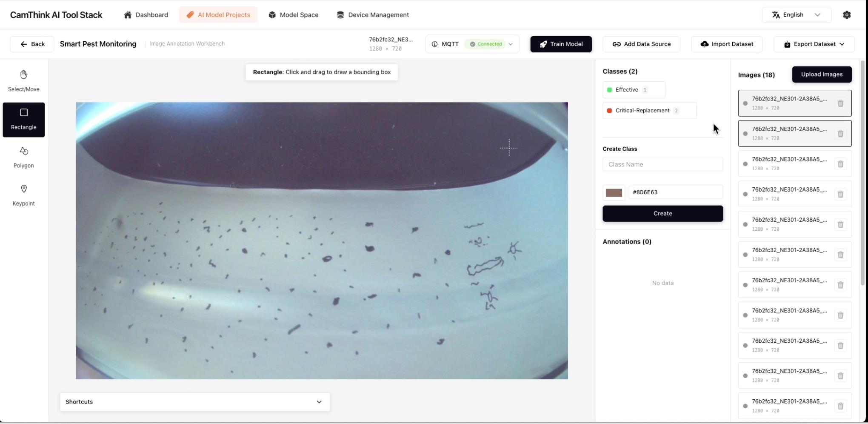Click the MQTT info icon
The image size is (868, 424).
pos(434,44)
